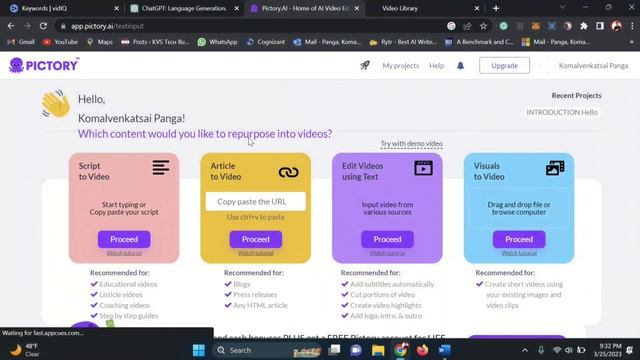Open Watch tutorial under Edit Videos using Text
Image resolution: width=640 pixels, height=360 pixels.
(387, 253)
